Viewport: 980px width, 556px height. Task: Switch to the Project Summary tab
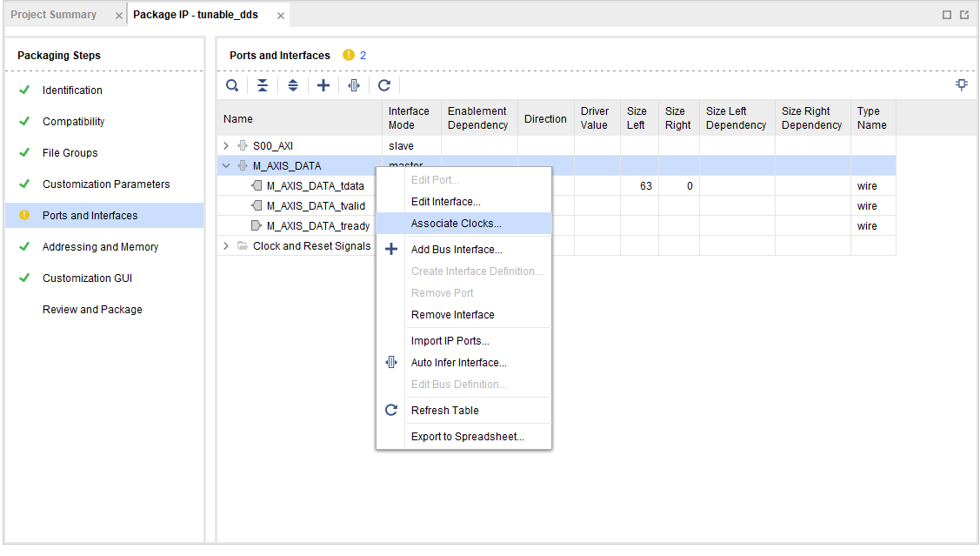tap(54, 15)
